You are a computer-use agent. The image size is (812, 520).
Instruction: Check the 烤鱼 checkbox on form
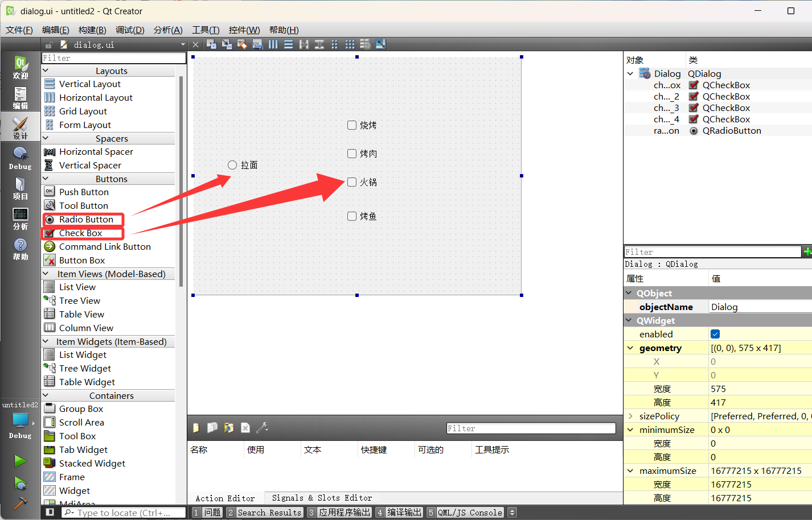[352, 216]
